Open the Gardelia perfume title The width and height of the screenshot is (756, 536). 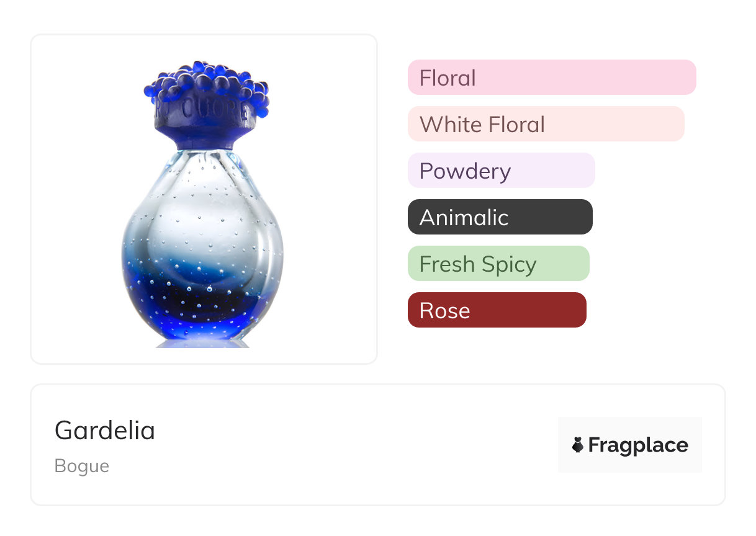click(105, 430)
